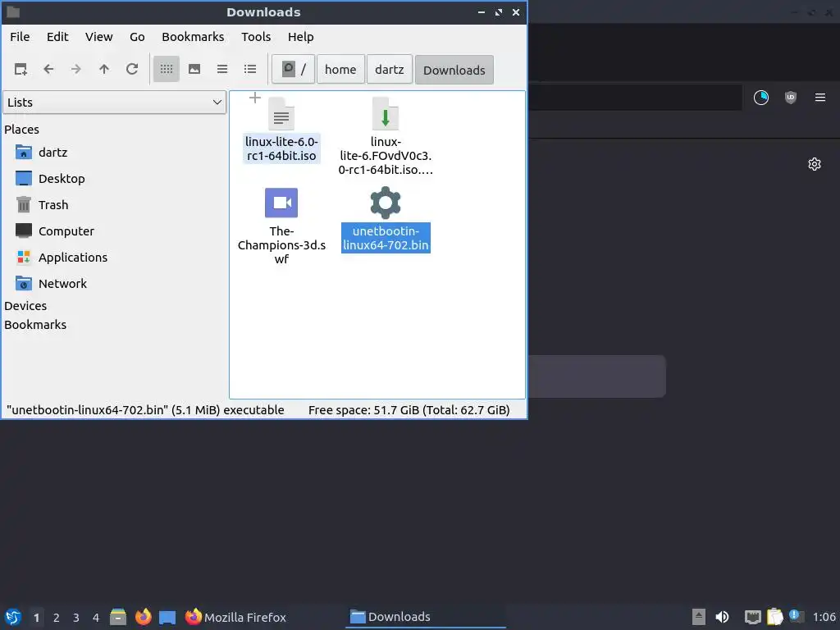Open the Tools menu
This screenshot has height=630, width=840.
256,37
